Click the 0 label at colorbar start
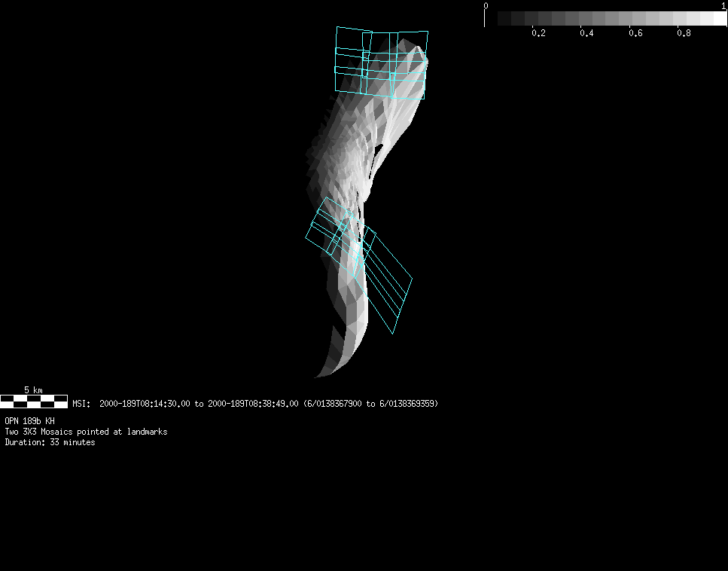The image size is (728, 571). (x=486, y=5)
